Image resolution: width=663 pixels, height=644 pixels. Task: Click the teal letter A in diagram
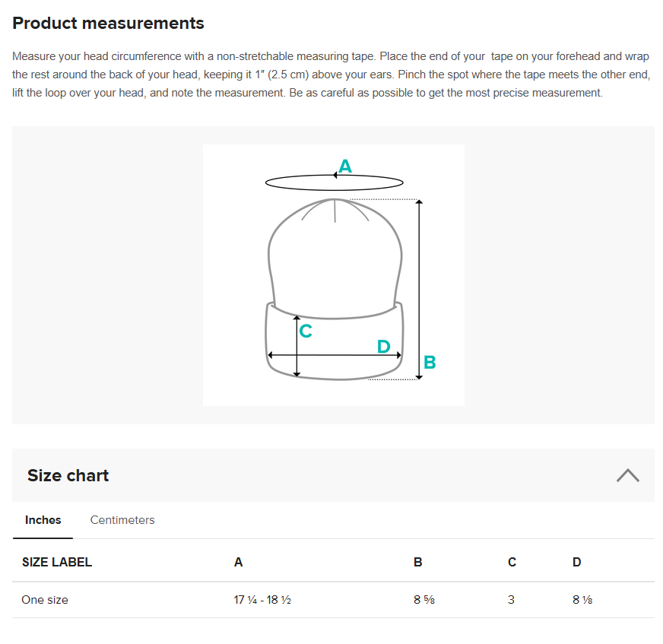coord(345,167)
